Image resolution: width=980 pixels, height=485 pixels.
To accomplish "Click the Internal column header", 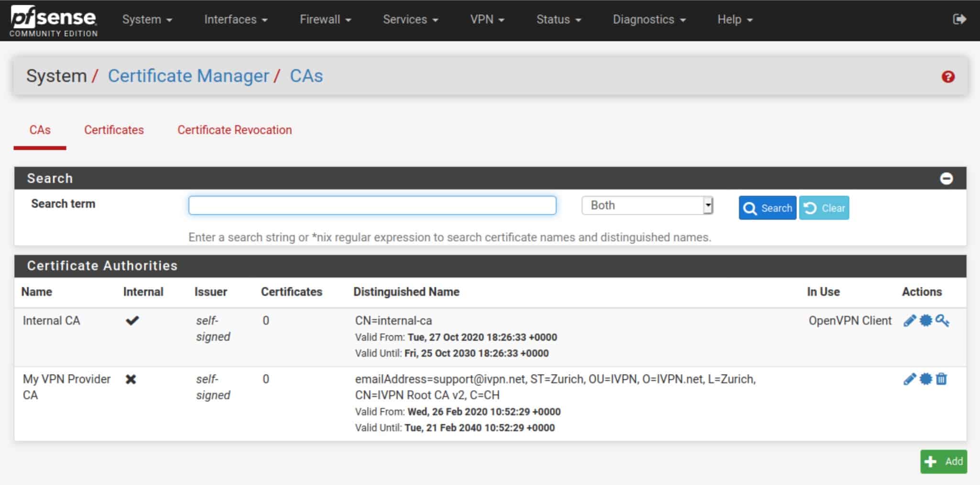I will [x=143, y=292].
